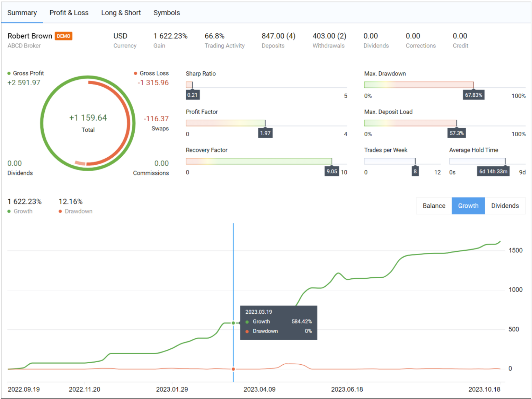Click the Profit Factor marker showing 1.97
532x399 pixels.
point(265,133)
